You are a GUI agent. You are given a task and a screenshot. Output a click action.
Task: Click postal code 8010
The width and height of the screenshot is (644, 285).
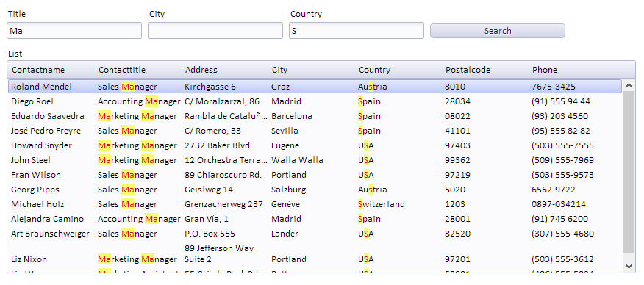click(x=455, y=87)
